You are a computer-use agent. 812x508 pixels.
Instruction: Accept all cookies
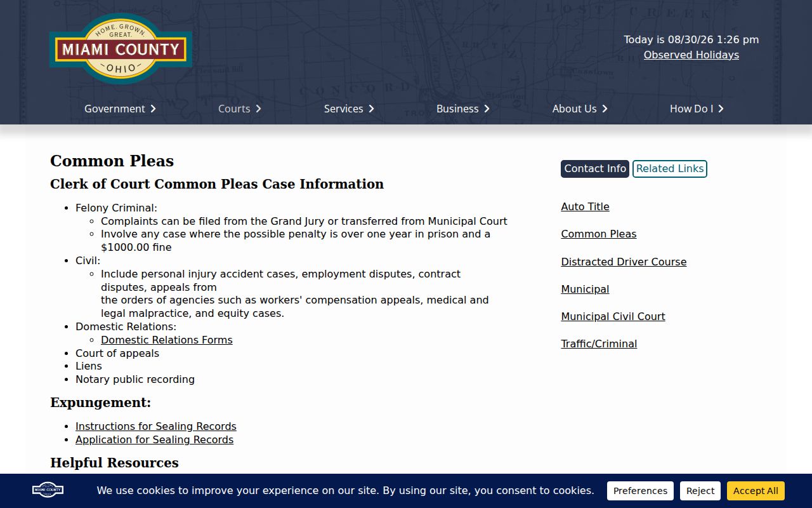[x=756, y=491]
